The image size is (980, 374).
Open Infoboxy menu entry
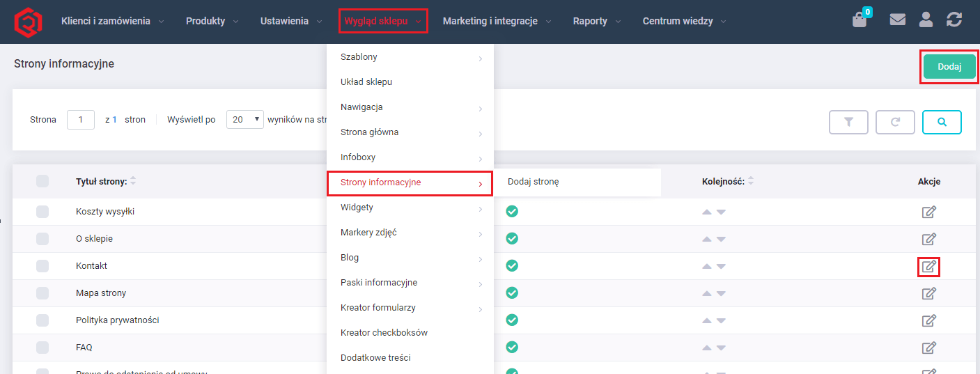(410, 157)
